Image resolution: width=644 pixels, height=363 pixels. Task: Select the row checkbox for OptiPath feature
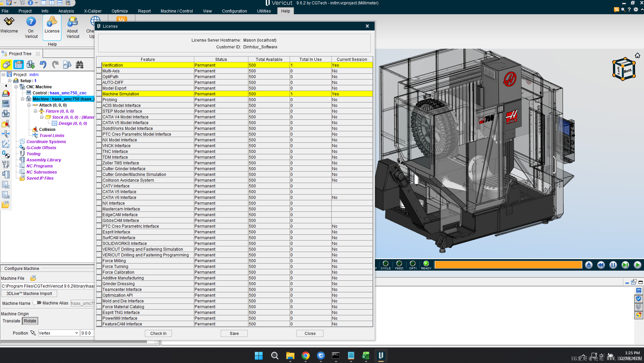click(99, 76)
